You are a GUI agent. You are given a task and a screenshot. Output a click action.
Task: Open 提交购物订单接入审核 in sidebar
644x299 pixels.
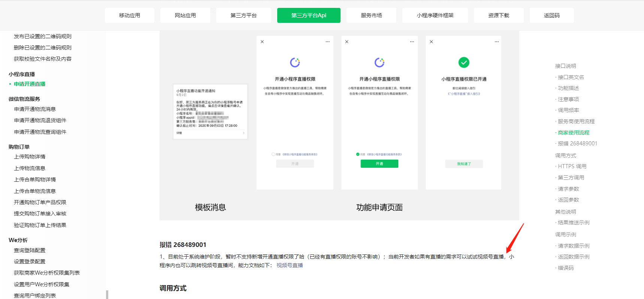click(40, 214)
